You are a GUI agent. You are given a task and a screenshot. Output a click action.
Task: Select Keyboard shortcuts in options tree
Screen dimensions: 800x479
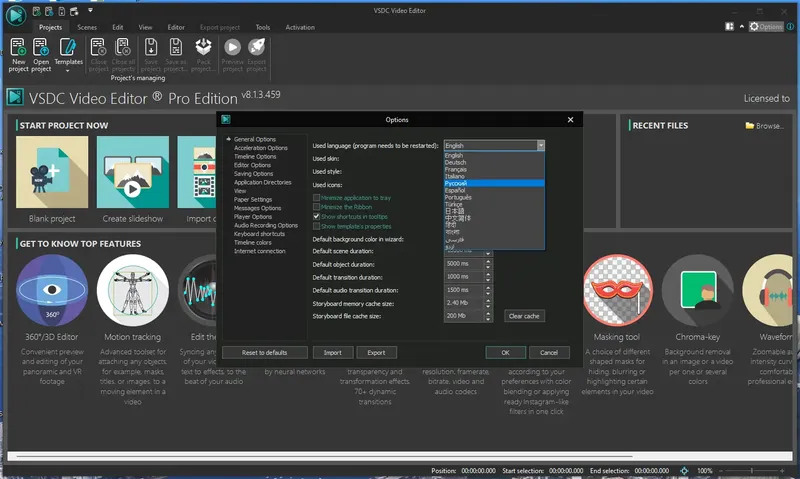(259, 234)
